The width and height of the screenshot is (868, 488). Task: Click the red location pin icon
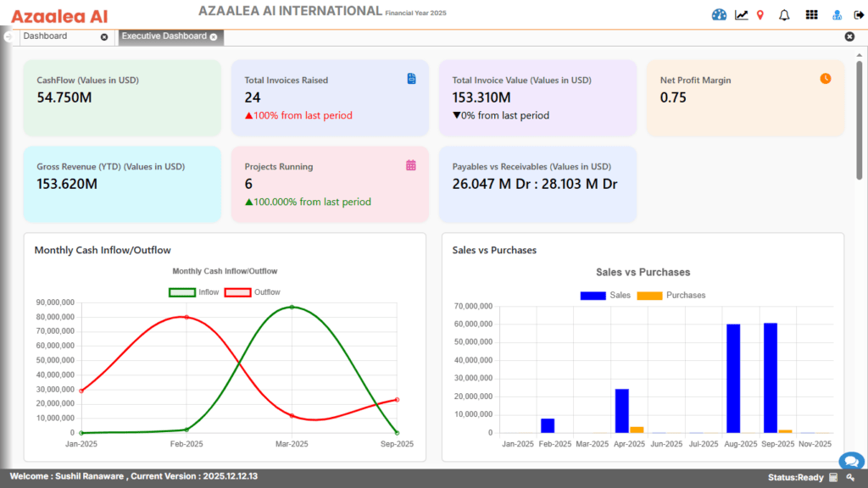[x=759, y=14]
